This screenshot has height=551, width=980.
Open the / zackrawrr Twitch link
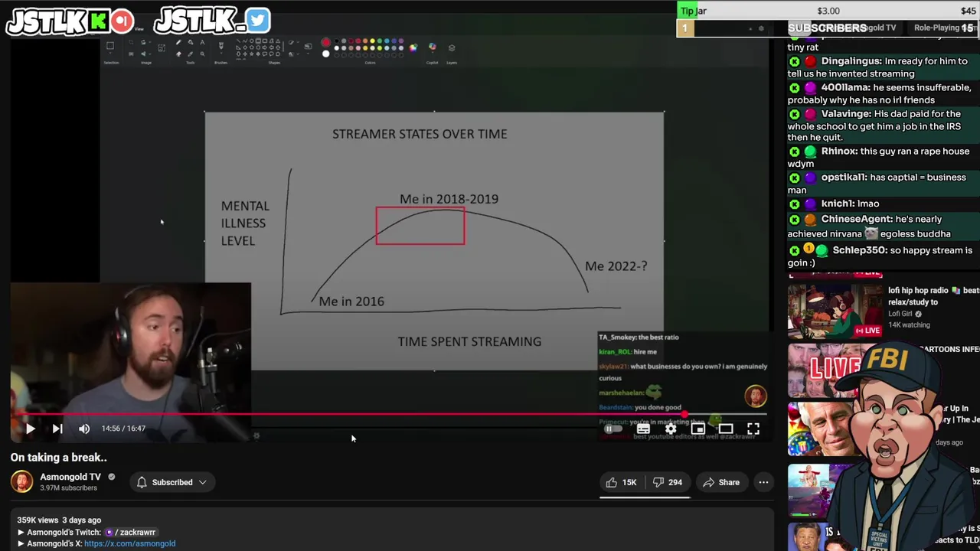coord(130,532)
